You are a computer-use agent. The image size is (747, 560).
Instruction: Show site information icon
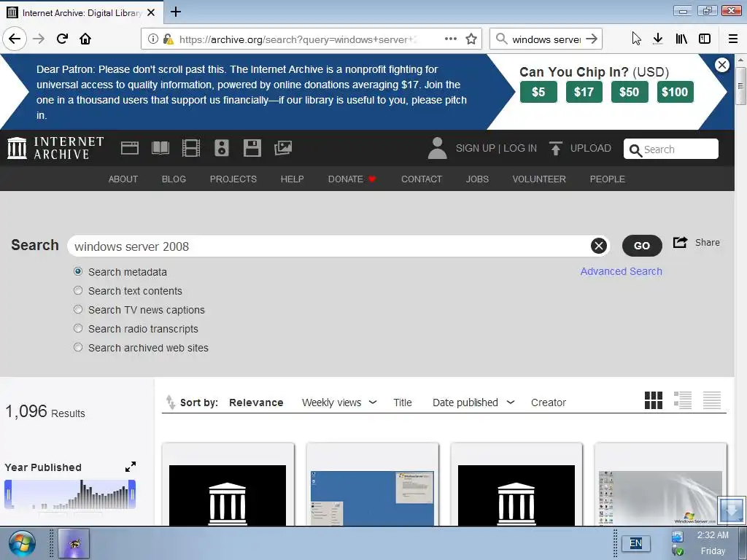(x=153, y=39)
